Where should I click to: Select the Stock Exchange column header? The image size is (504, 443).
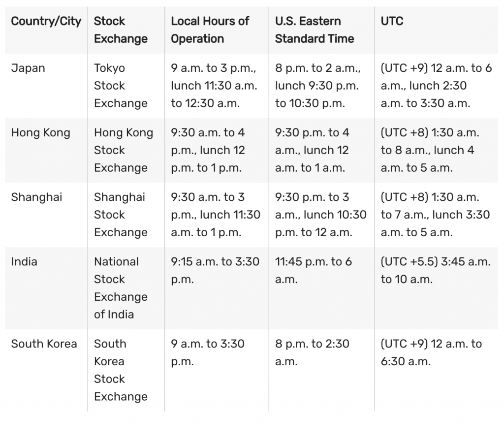click(x=121, y=30)
